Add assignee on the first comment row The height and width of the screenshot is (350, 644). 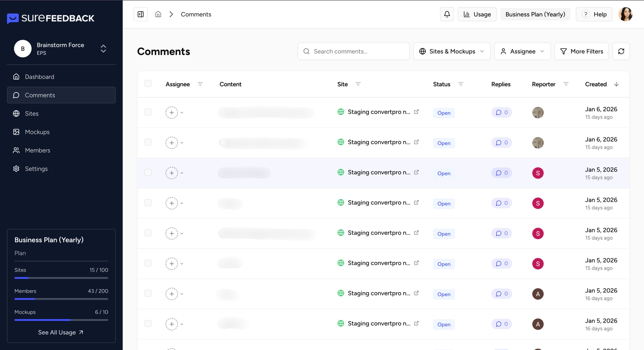[x=172, y=112]
